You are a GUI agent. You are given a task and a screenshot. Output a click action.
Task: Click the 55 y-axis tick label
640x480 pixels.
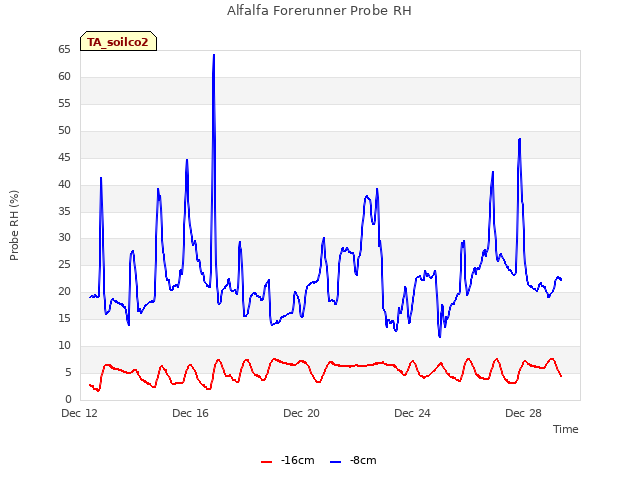64,104
